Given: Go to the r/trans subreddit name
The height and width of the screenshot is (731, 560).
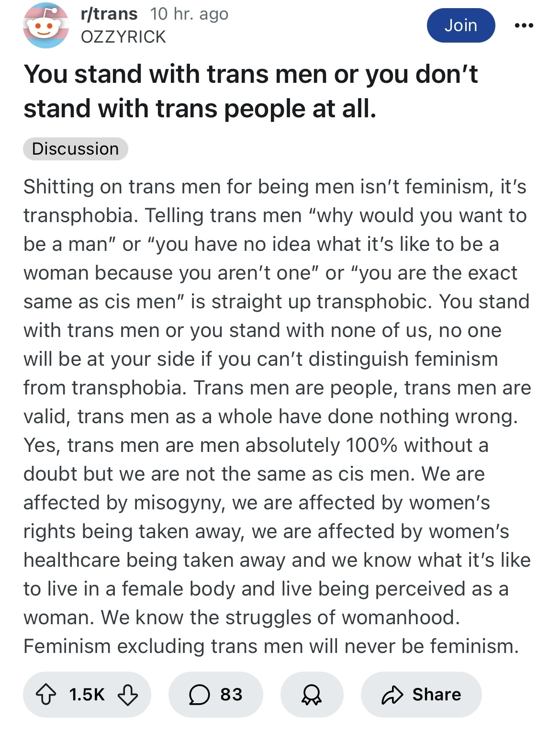Looking at the screenshot, I should pyautogui.click(x=110, y=14).
